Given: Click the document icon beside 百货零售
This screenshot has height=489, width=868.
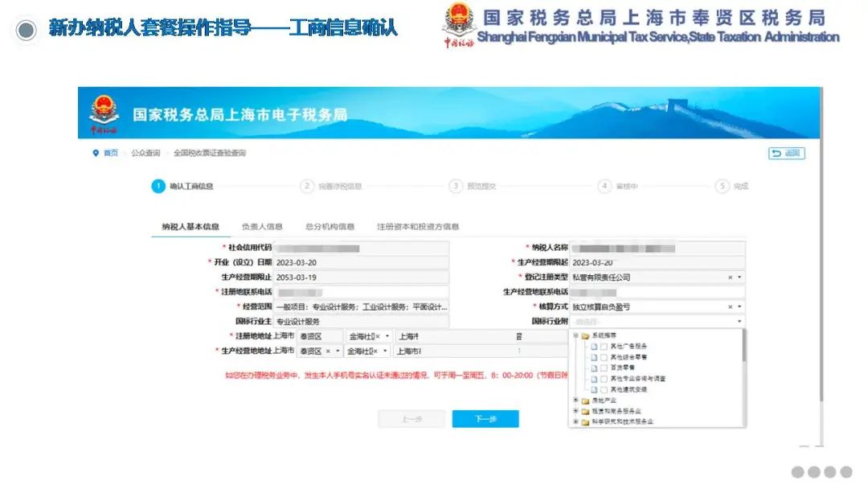Looking at the screenshot, I should coord(595,368).
